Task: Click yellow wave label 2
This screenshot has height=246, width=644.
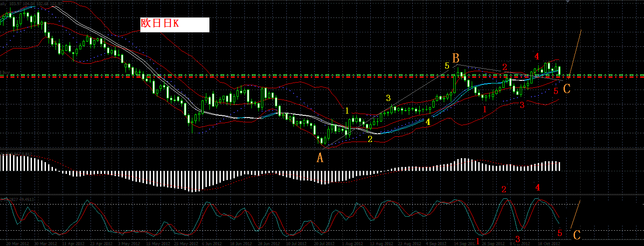Action: pyautogui.click(x=370, y=139)
